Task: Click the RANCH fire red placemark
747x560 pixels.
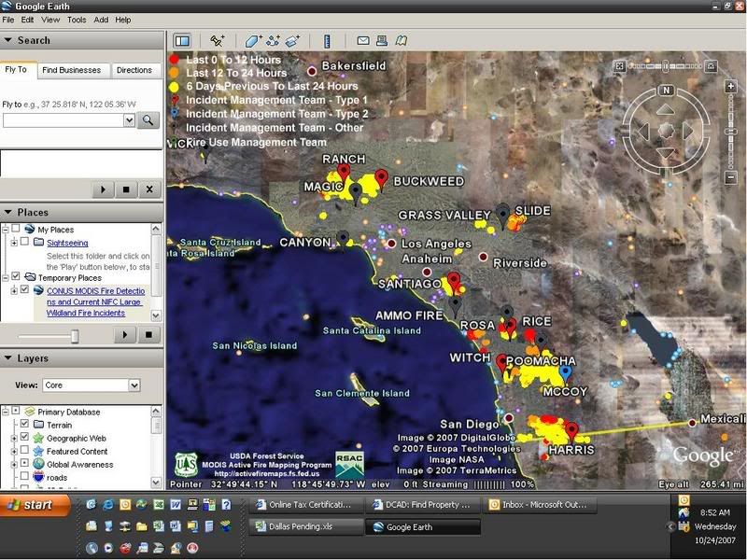Action: pos(344,173)
